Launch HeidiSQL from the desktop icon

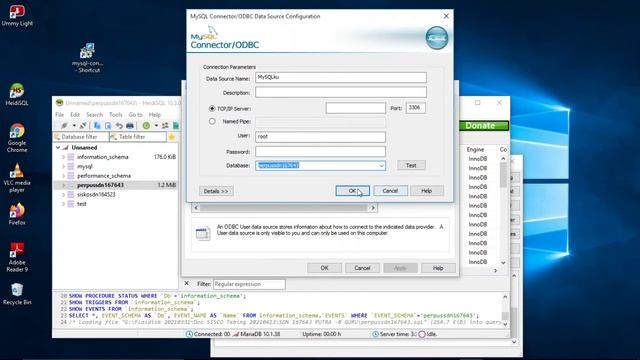tap(17, 94)
